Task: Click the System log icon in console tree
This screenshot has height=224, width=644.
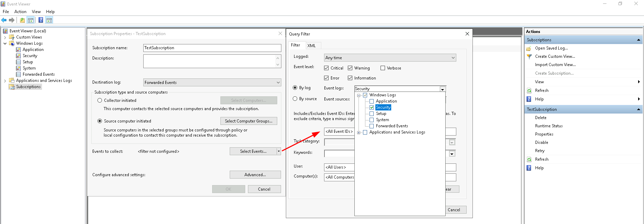Action: click(x=18, y=68)
